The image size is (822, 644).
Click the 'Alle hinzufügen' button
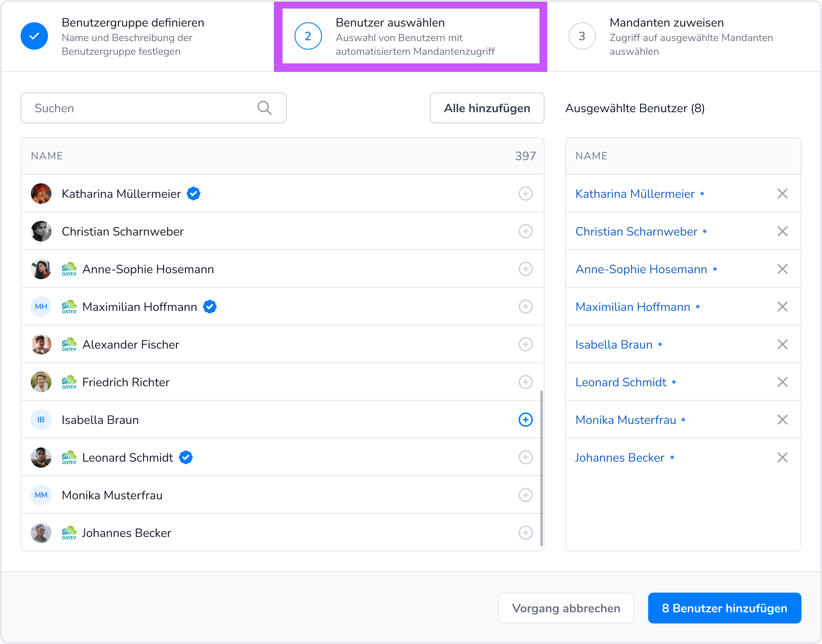click(x=487, y=108)
